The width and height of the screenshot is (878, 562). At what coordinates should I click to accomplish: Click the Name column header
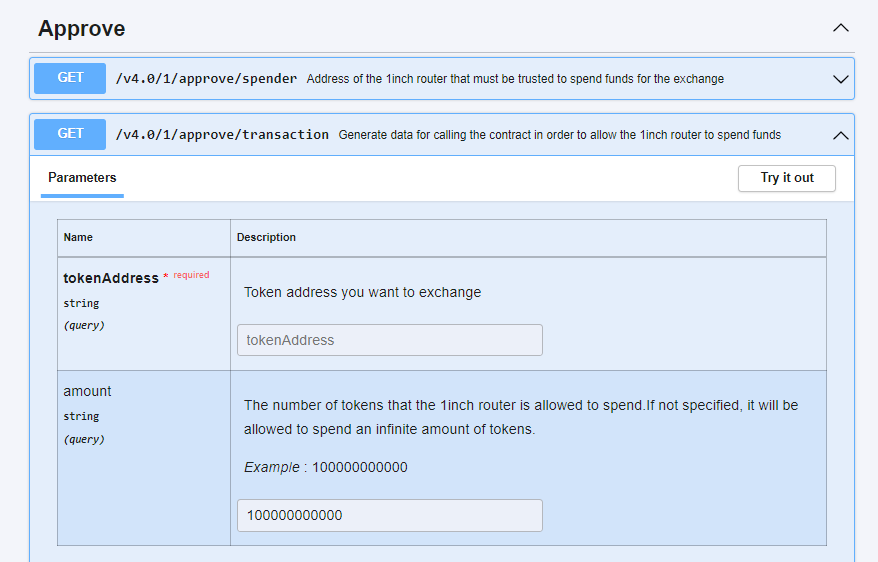click(x=78, y=238)
